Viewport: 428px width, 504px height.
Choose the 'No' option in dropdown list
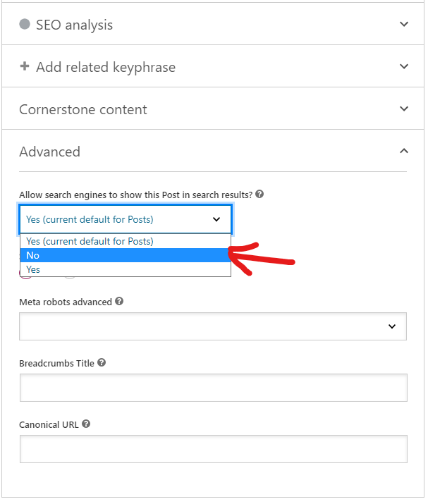[x=126, y=256]
